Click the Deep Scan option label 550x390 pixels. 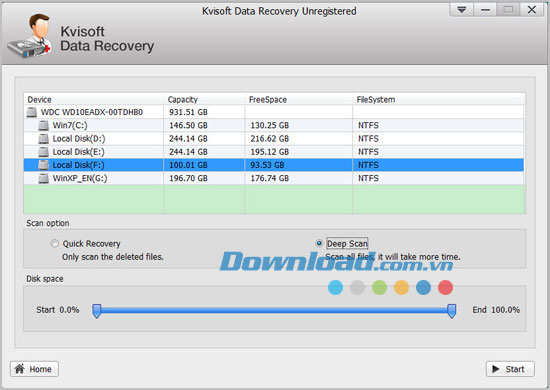click(x=347, y=243)
